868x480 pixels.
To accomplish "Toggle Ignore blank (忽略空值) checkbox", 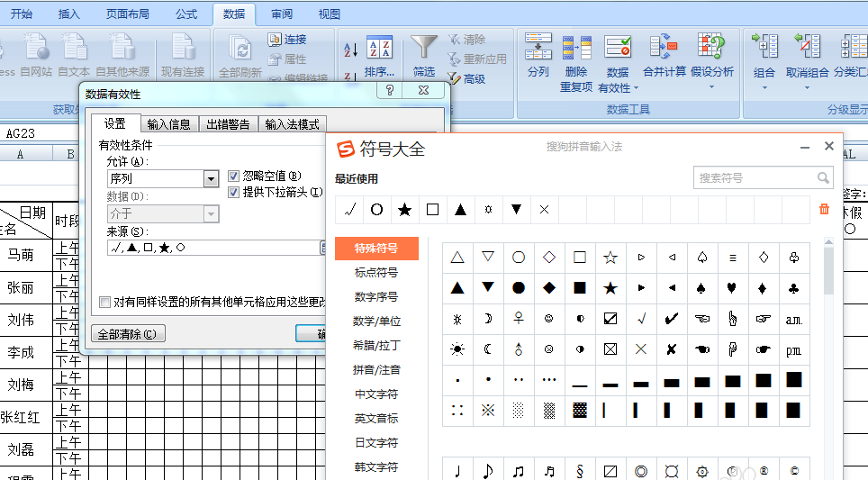I will point(233,176).
